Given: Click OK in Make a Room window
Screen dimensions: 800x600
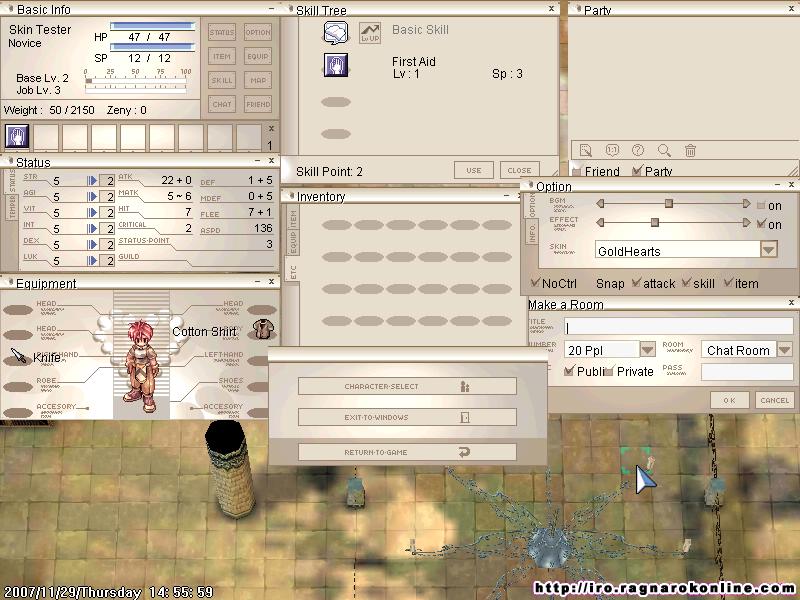Looking at the screenshot, I should coord(730,400).
